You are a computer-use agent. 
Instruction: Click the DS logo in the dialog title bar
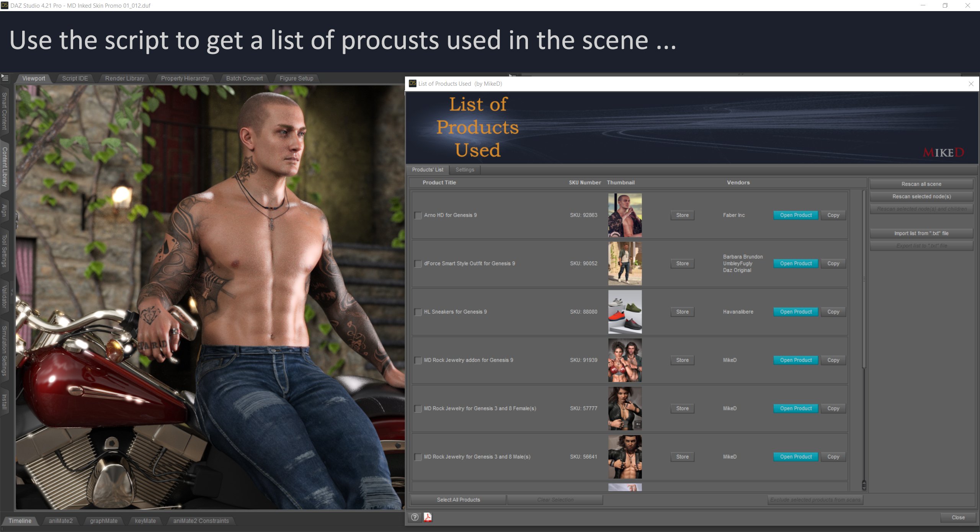[412, 83]
